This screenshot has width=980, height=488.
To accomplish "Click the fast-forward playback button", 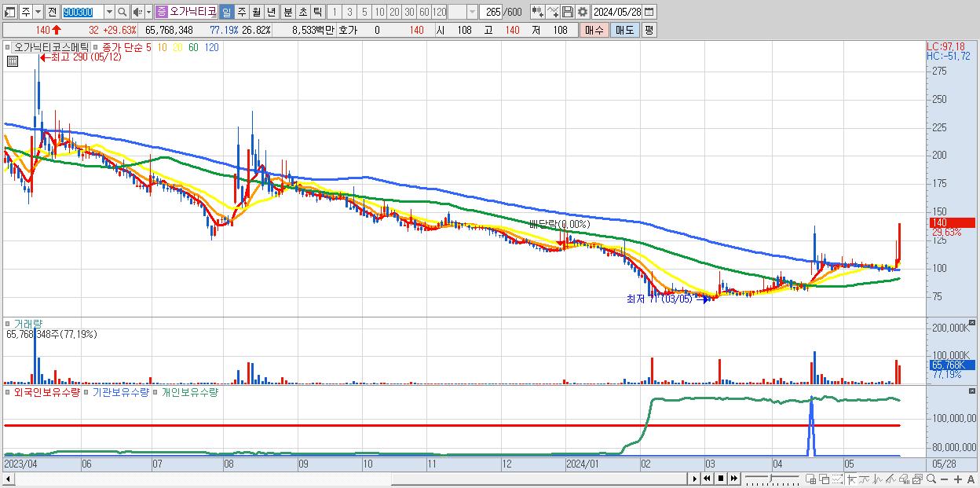I will 733,479.
